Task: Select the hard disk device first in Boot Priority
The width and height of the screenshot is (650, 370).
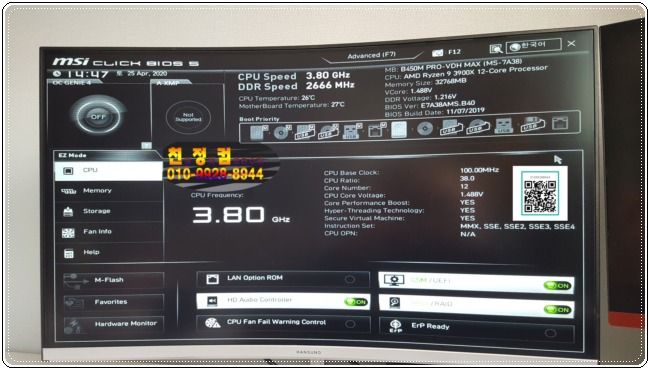Action: coord(259,133)
